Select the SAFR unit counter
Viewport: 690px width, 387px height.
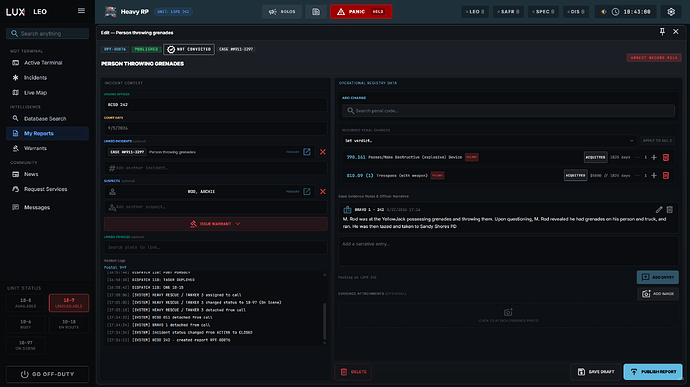508,12
